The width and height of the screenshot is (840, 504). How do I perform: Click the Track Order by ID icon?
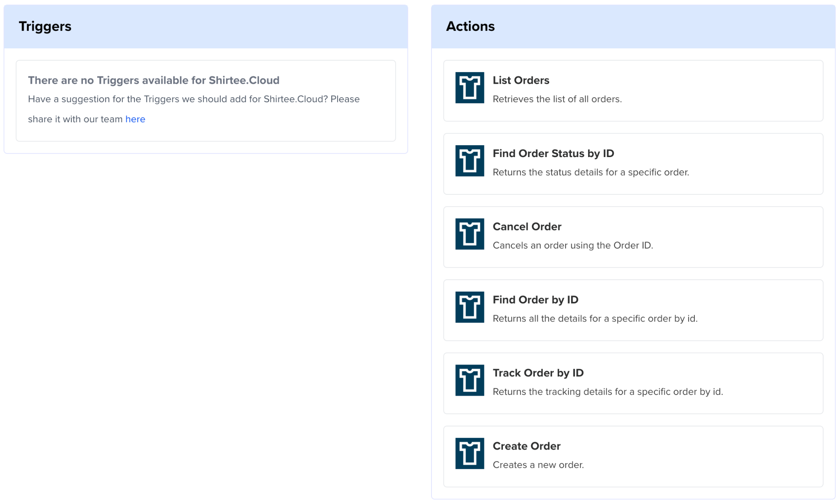tap(469, 380)
